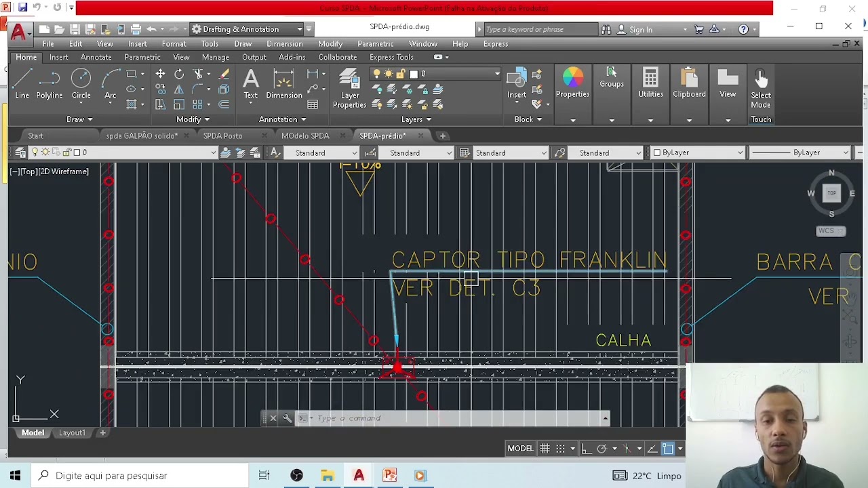Screen dimensions: 868x488
Task: Click the Fillet tool icon
Action: (199, 89)
